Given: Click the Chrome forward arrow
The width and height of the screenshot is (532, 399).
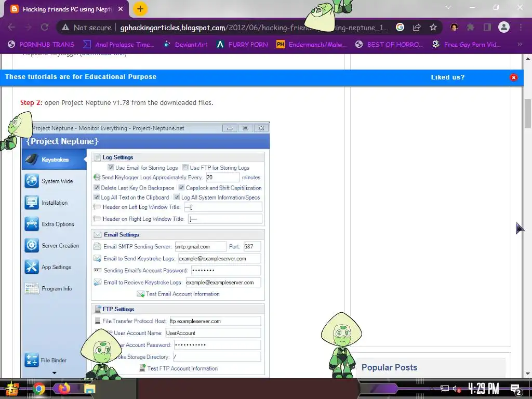Looking at the screenshot, I should point(28,27).
